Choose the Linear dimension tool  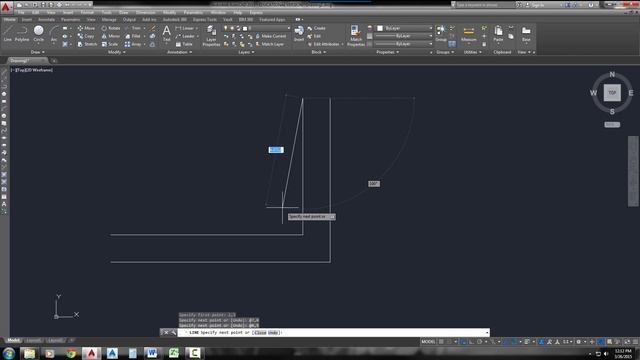(185, 28)
